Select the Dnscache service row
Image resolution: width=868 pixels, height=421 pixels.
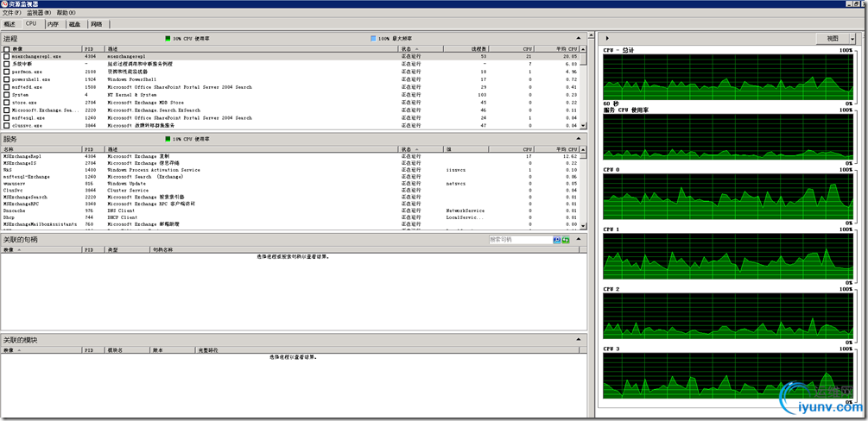pyautogui.click(x=290, y=210)
